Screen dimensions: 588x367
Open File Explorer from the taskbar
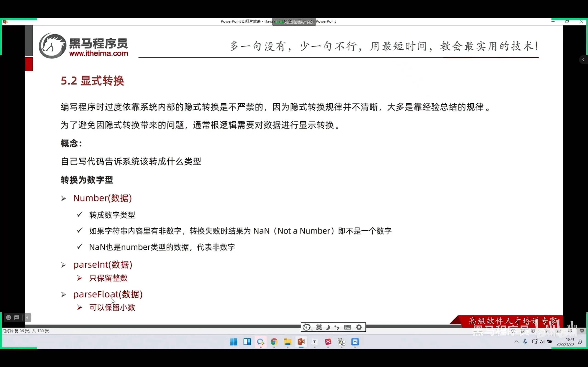[x=288, y=342]
